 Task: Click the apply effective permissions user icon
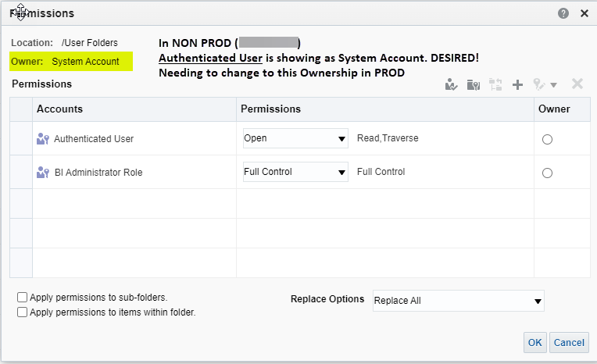(x=451, y=84)
